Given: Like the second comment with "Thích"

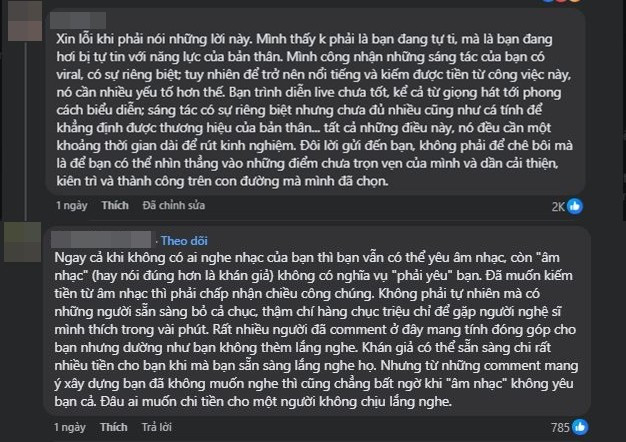Looking at the screenshot, I should (x=115, y=427).
